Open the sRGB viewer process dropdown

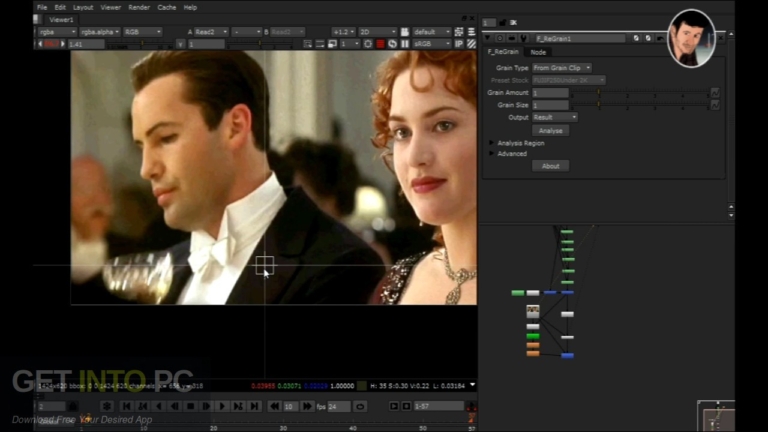tap(432, 44)
